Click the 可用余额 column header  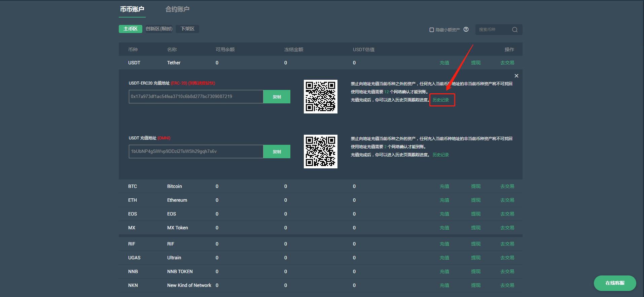[x=225, y=49]
